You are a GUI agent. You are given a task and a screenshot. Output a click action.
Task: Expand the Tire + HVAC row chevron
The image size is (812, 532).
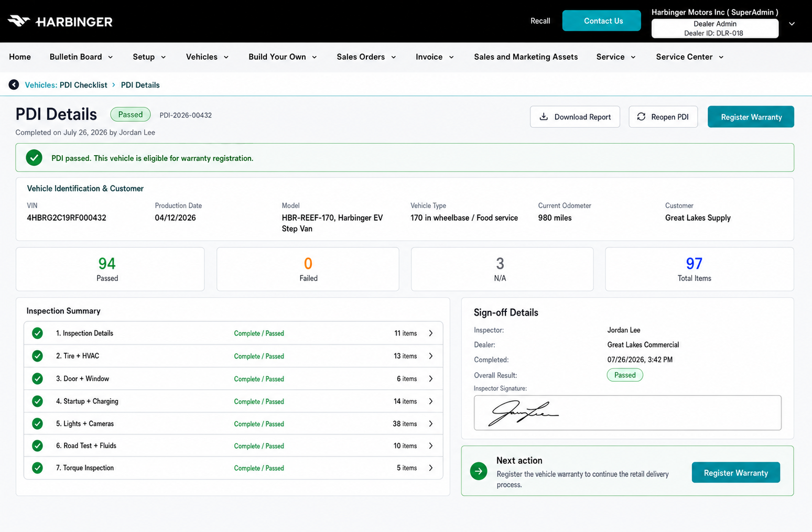point(431,356)
